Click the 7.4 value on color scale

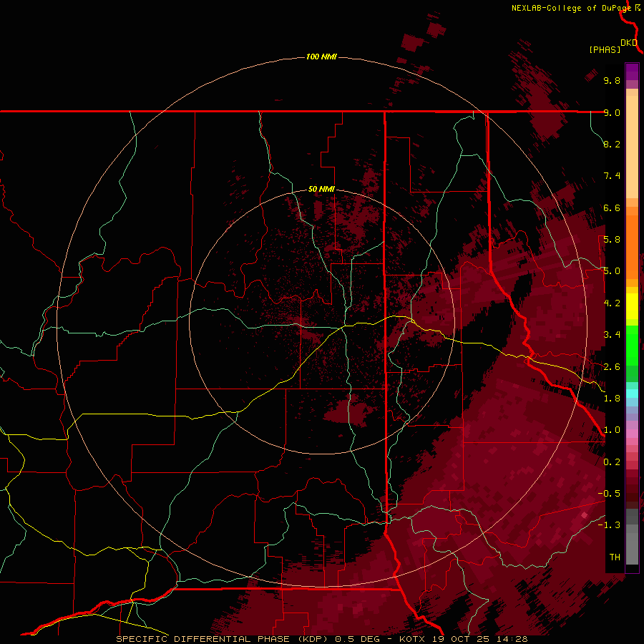(612, 176)
